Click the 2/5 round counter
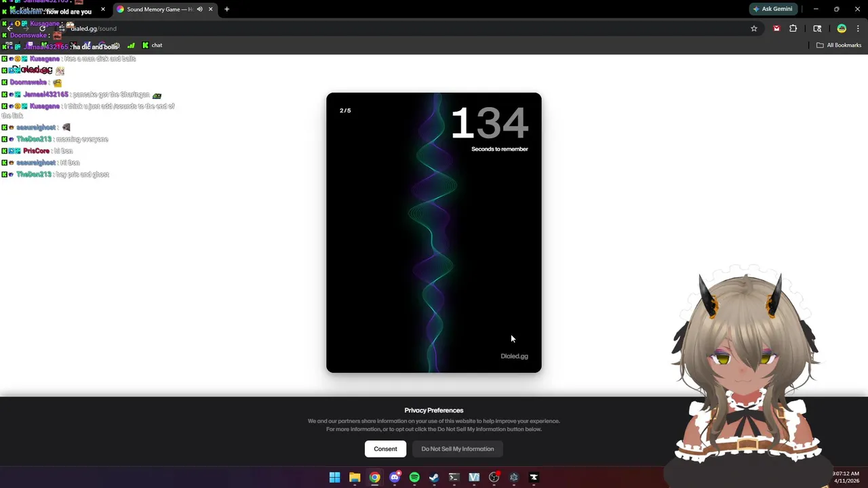Screen dimensions: 868x488 tap(345, 110)
